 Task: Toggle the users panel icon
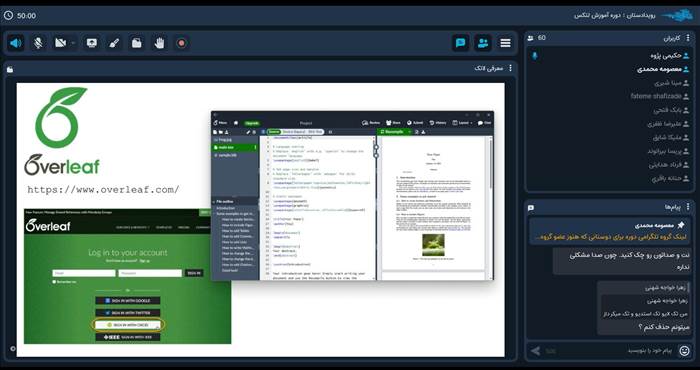pyautogui.click(x=483, y=43)
